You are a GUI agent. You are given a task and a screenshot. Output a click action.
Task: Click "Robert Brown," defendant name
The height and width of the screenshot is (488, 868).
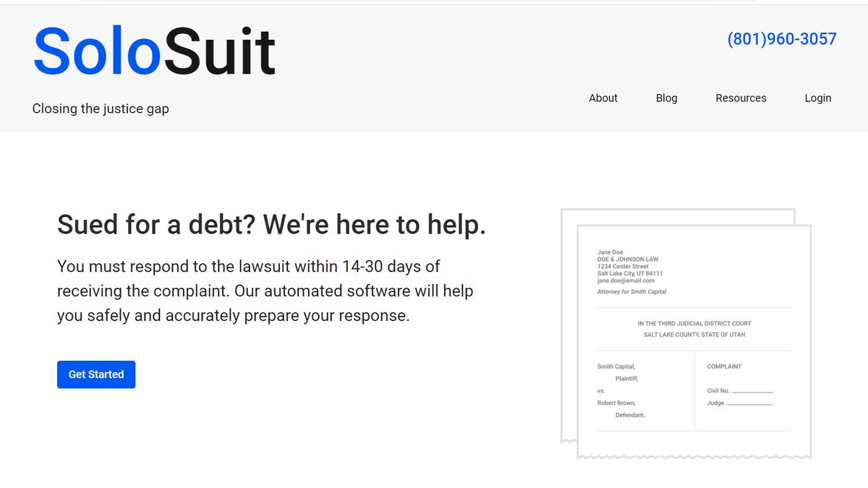coord(616,403)
